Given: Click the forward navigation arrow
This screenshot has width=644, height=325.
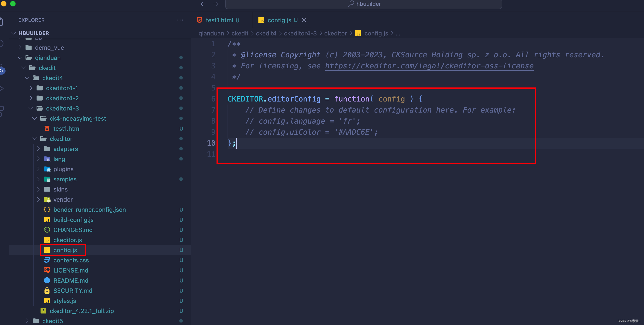Looking at the screenshot, I should [216, 4].
